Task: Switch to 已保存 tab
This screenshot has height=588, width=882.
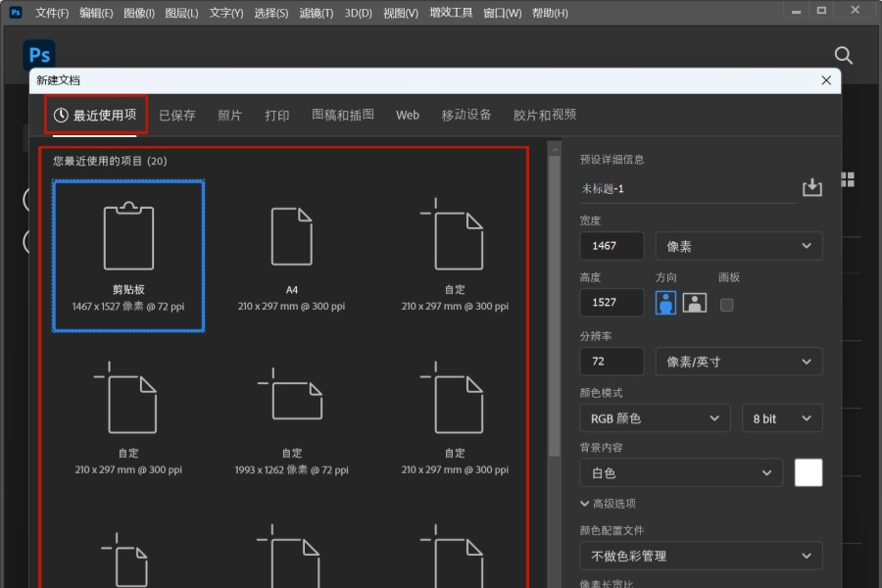Action: tap(177, 116)
